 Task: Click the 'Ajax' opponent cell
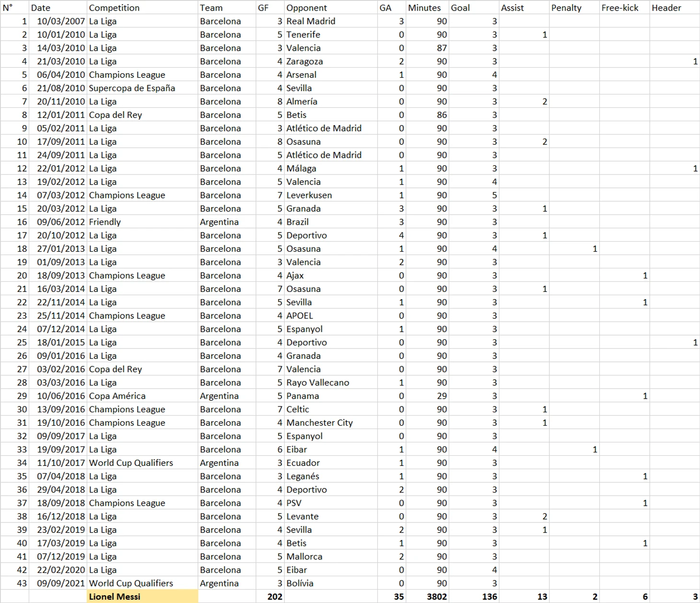tap(331, 276)
